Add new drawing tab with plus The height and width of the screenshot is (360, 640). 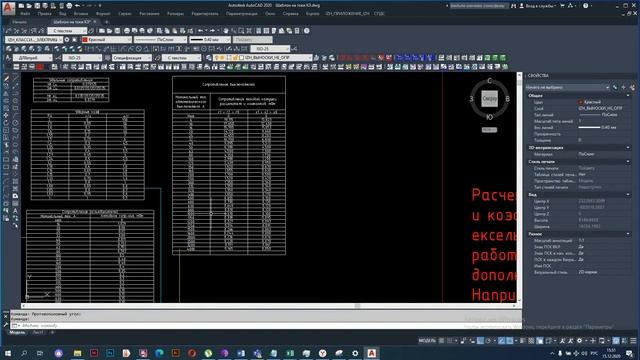[x=107, y=22]
